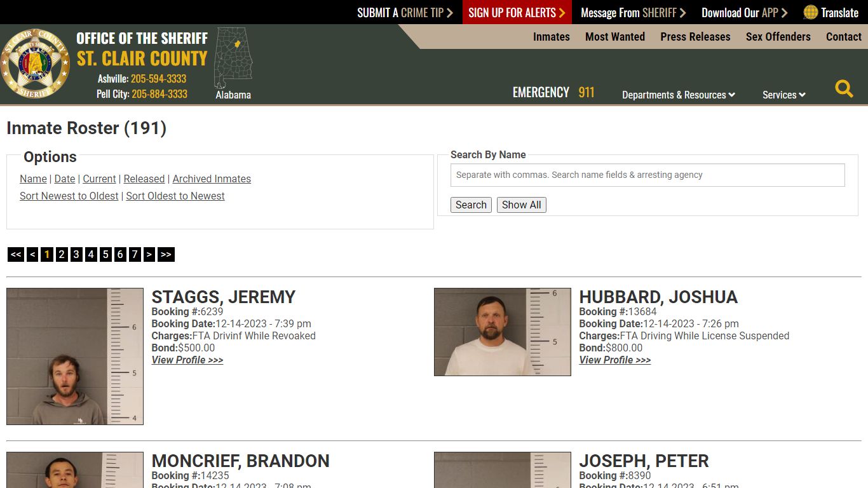The image size is (868, 488).
Task: Select Sort Oldest to Newest
Action: pos(175,196)
